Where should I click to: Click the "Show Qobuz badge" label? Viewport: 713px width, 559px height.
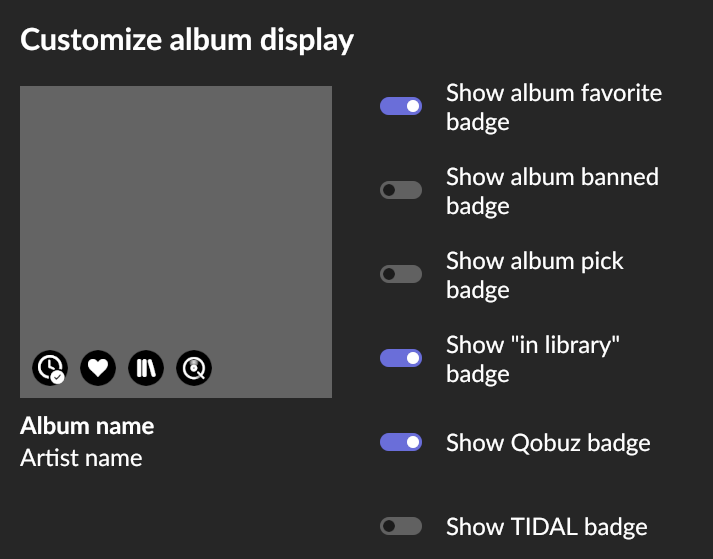pyautogui.click(x=548, y=443)
